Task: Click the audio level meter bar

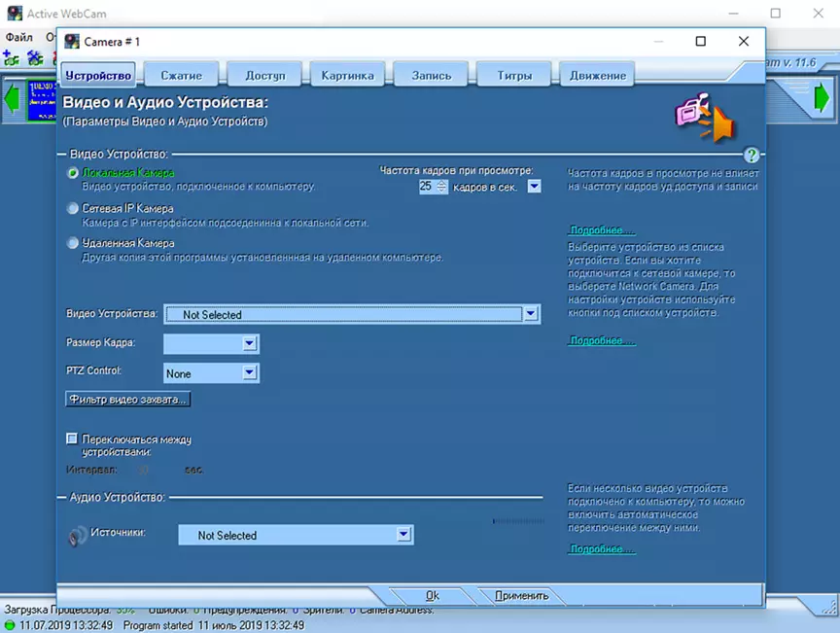Action: [x=518, y=520]
